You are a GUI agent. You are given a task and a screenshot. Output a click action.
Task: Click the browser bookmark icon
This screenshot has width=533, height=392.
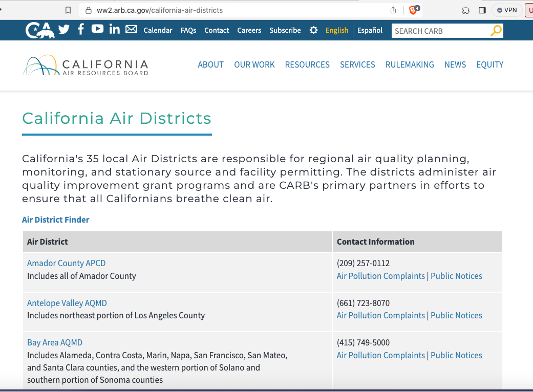[68, 11]
